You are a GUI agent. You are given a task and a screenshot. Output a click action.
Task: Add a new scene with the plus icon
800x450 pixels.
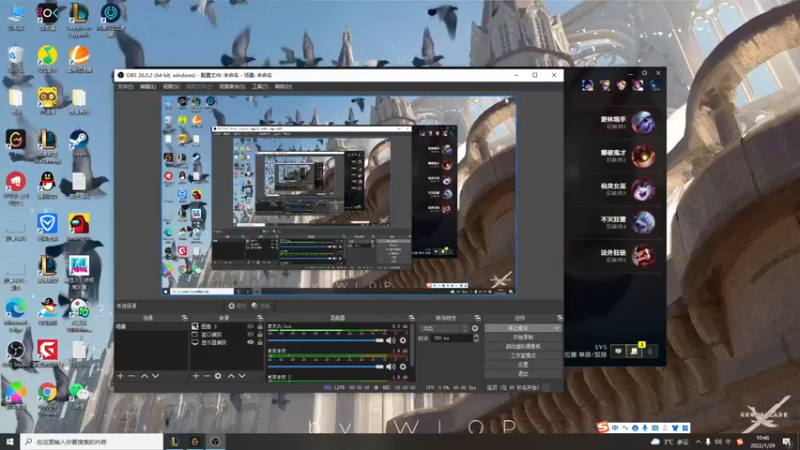coord(120,376)
